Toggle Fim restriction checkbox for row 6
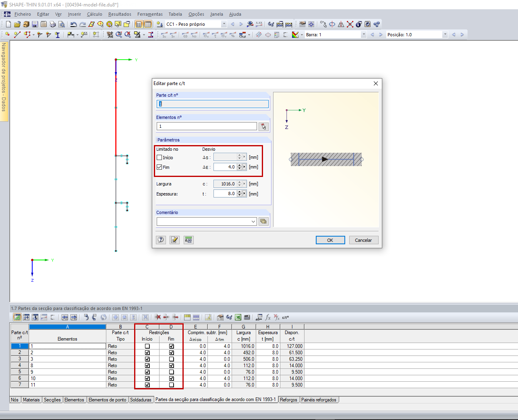 (x=171, y=378)
